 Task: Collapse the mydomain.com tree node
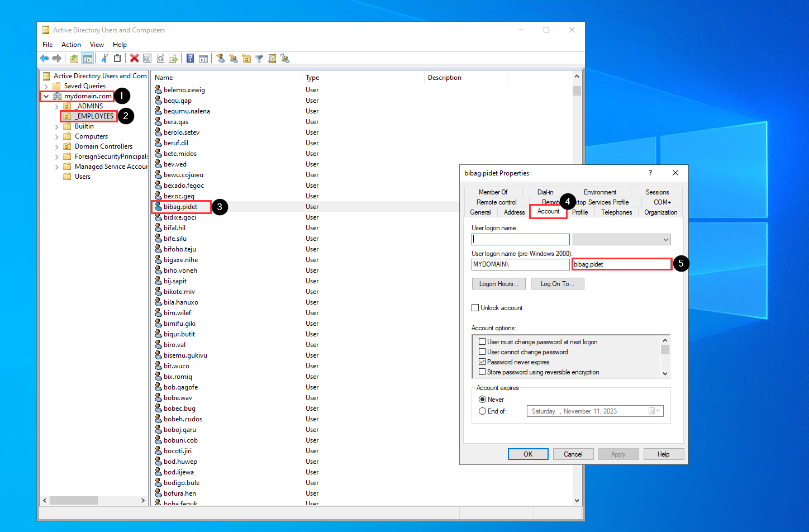pos(46,96)
